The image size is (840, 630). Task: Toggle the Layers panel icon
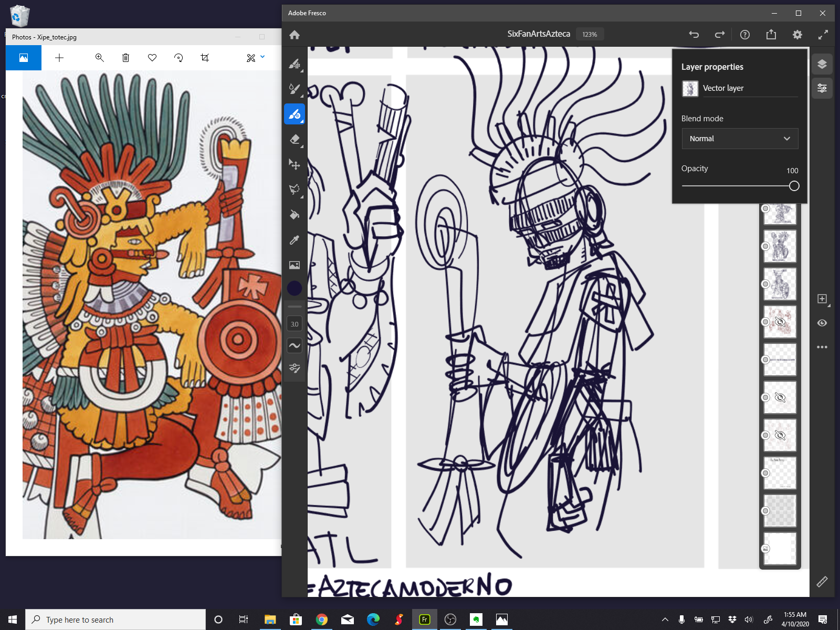tap(822, 64)
